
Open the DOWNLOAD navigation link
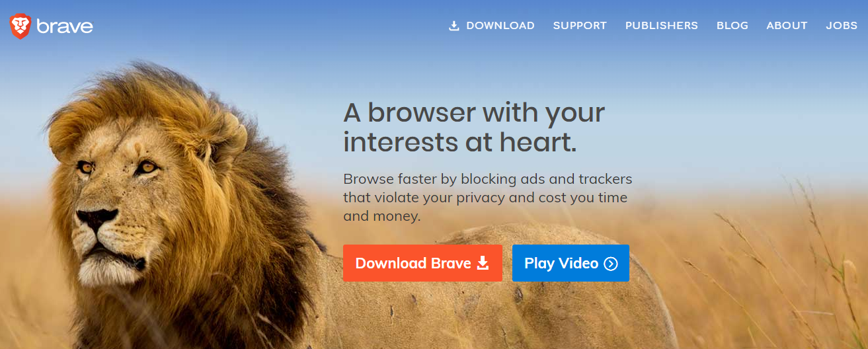pos(492,26)
